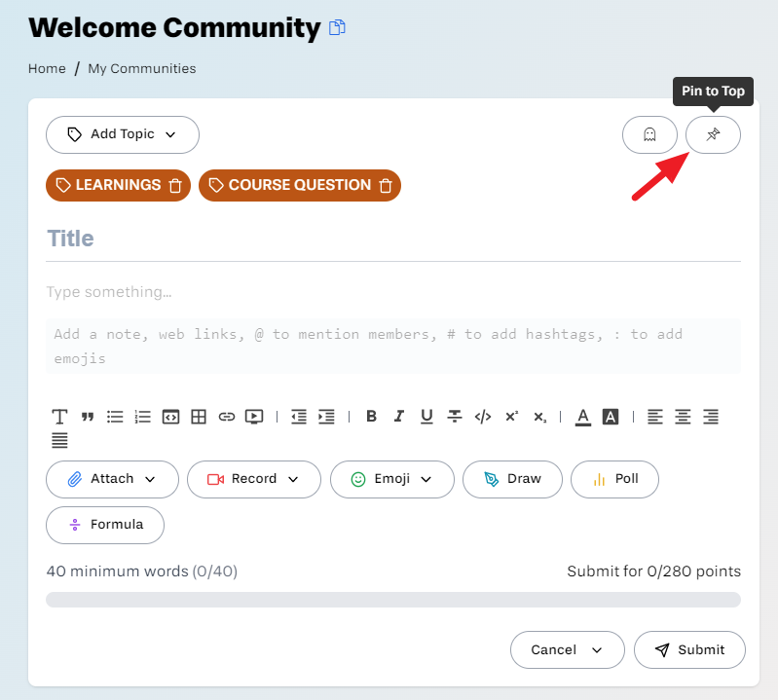The image size is (778, 700).
Task: Add a Poll to the post
Action: click(x=614, y=479)
